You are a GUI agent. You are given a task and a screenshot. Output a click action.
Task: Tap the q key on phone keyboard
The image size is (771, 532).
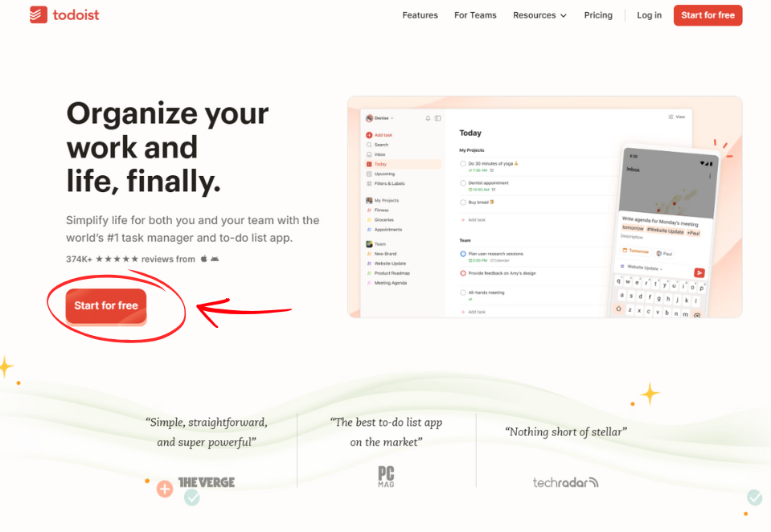(x=618, y=280)
